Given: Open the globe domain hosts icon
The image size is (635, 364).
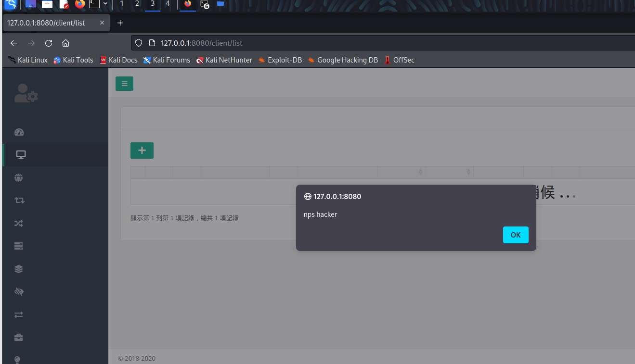Looking at the screenshot, I should pyautogui.click(x=19, y=178).
